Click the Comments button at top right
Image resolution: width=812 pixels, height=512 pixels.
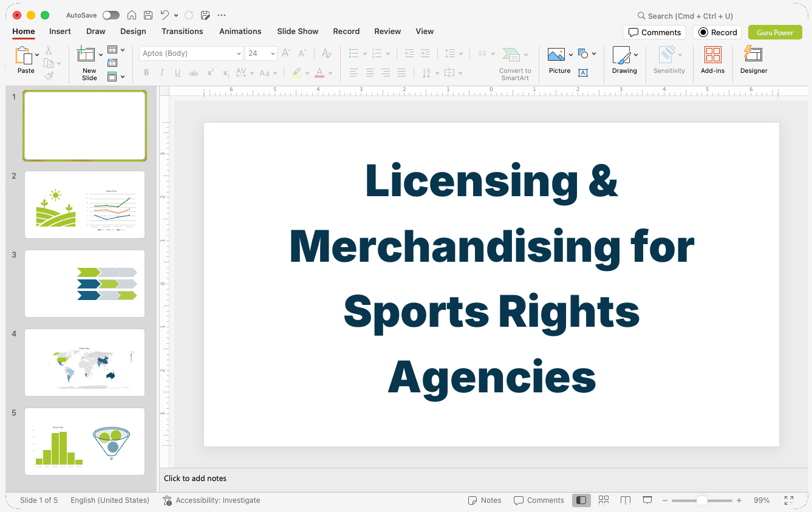[x=654, y=32]
